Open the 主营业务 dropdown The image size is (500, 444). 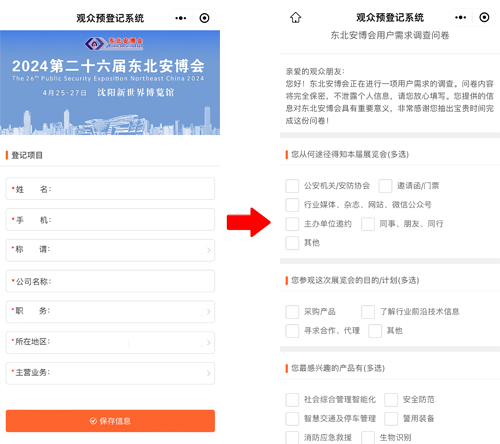pyautogui.click(x=110, y=373)
